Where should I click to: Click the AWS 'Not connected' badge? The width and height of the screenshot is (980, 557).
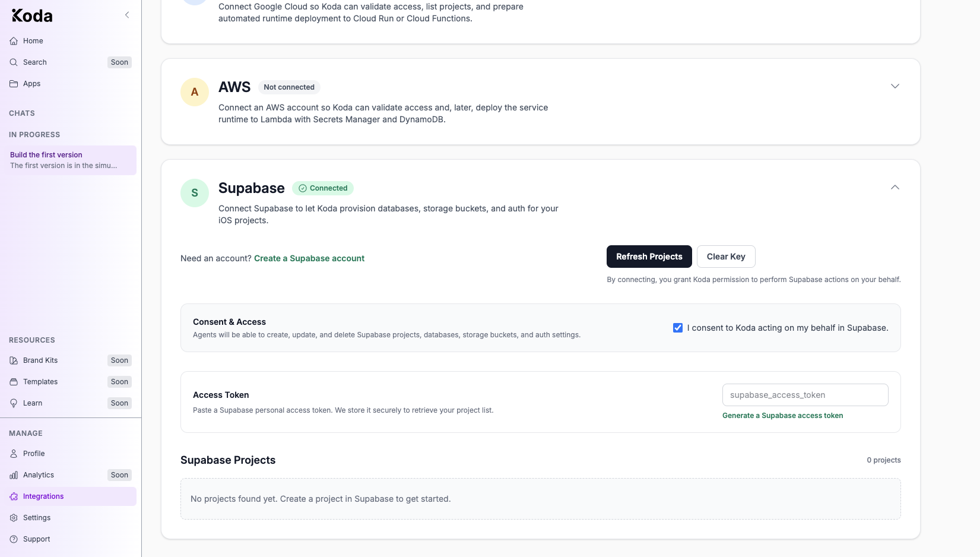(289, 87)
